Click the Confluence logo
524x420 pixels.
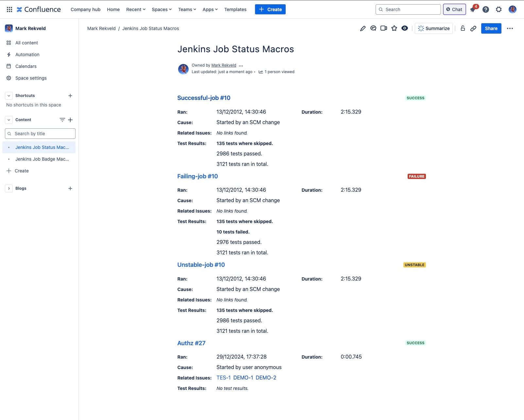coord(39,9)
